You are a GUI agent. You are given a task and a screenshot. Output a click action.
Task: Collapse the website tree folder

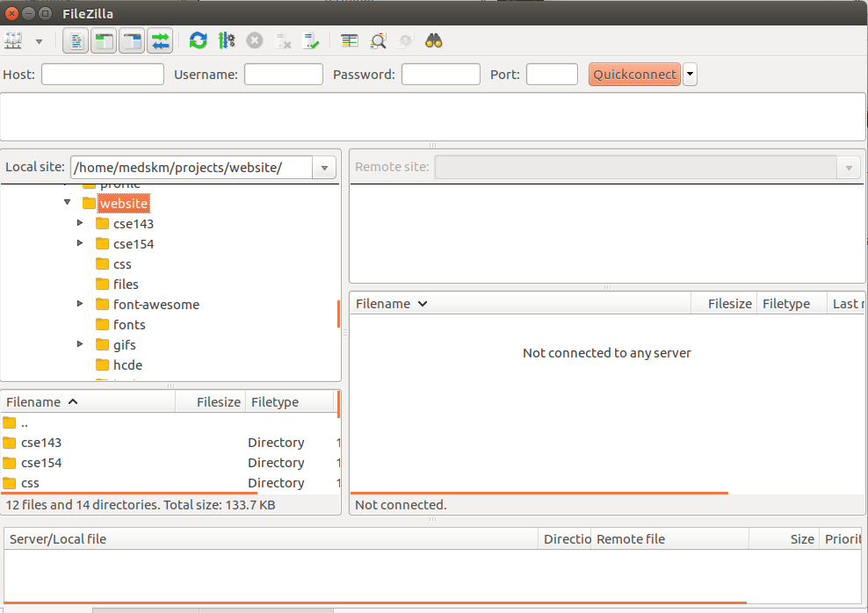click(67, 203)
